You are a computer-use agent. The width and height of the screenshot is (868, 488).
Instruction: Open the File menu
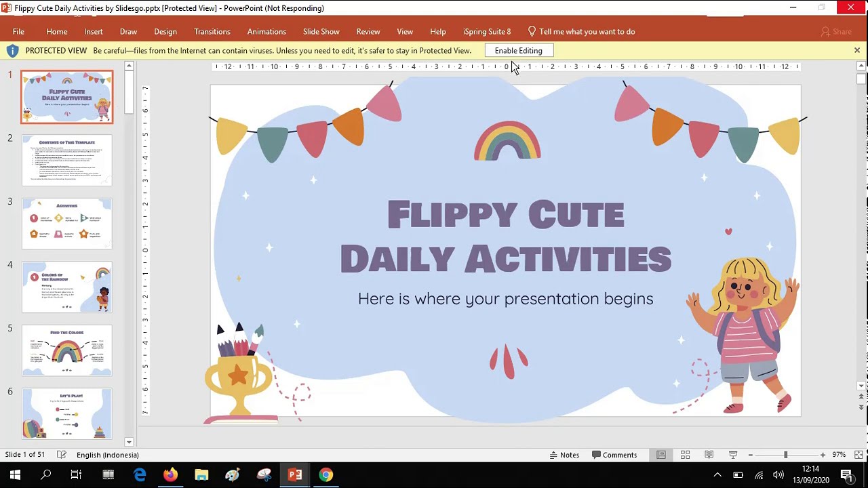point(18,32)
